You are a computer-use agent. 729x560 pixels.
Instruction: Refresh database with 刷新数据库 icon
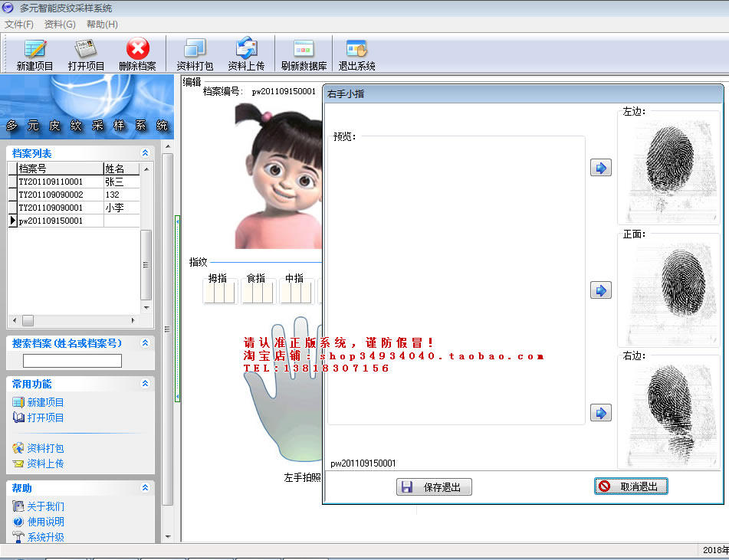pos(304,55)
